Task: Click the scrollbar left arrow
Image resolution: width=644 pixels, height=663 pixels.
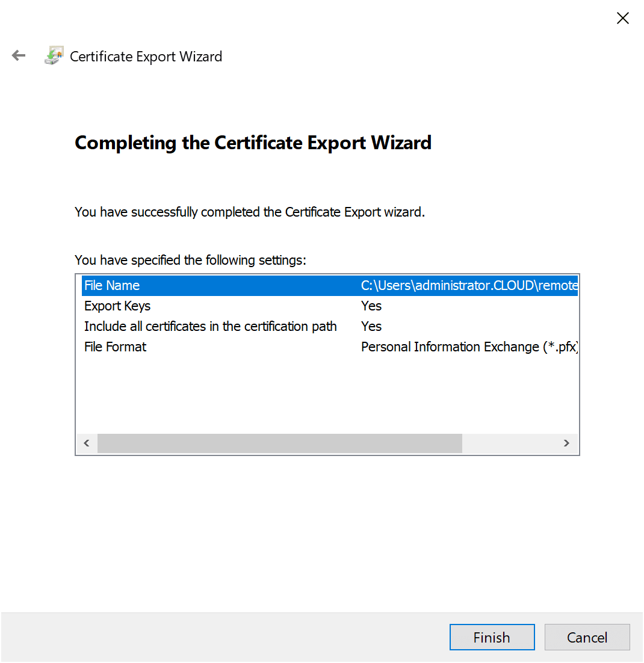Action: (86, 443)
